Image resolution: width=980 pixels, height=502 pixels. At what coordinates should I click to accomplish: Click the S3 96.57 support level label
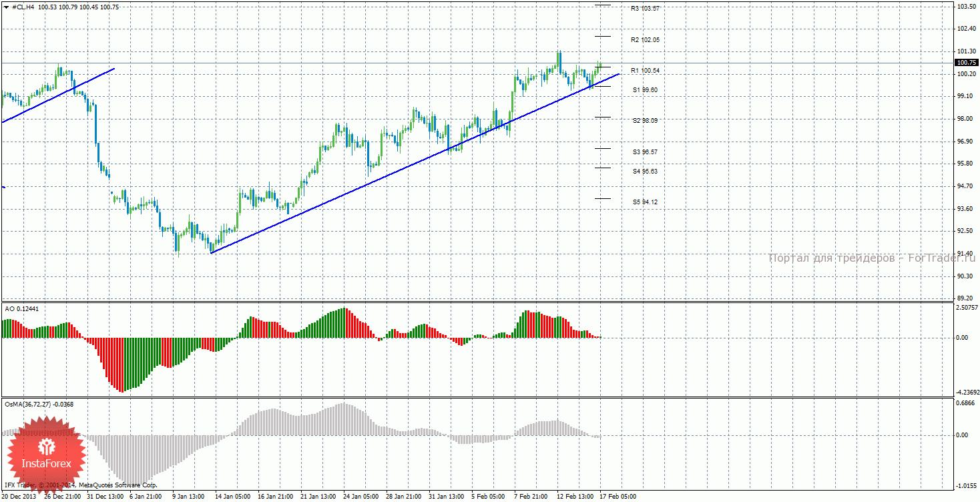tap(645, 152)
